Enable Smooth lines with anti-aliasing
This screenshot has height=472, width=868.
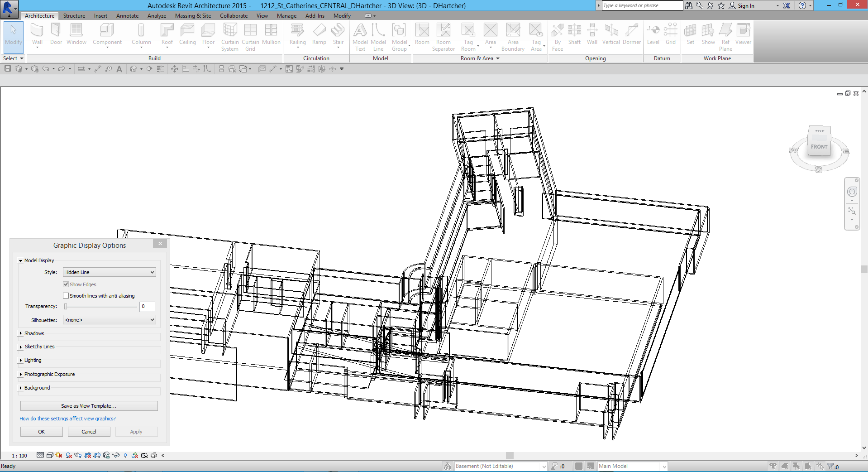click(66, 296)
